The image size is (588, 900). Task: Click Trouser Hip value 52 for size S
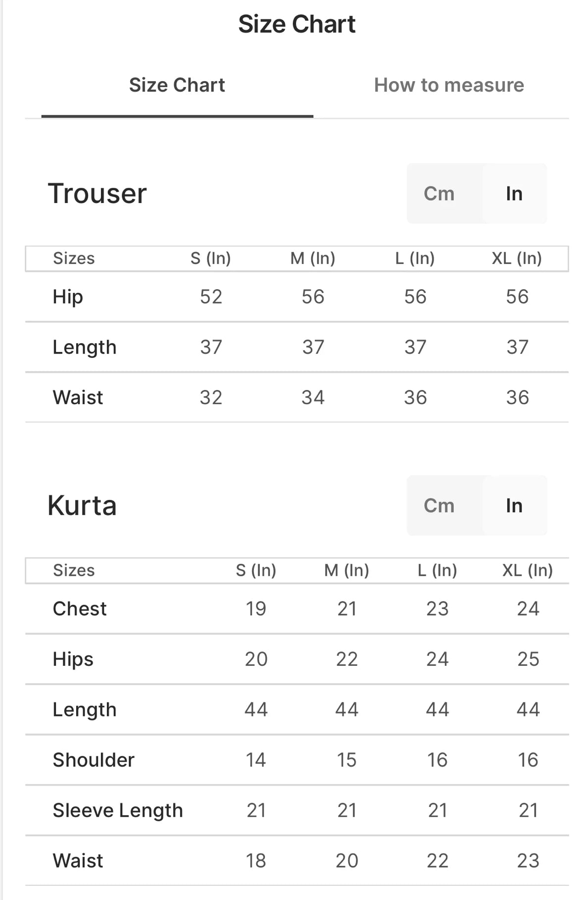click(x=211, y=297)
